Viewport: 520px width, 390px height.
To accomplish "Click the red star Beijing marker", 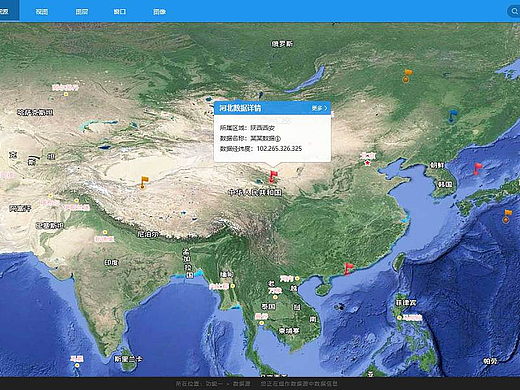I will pos(367,163).
